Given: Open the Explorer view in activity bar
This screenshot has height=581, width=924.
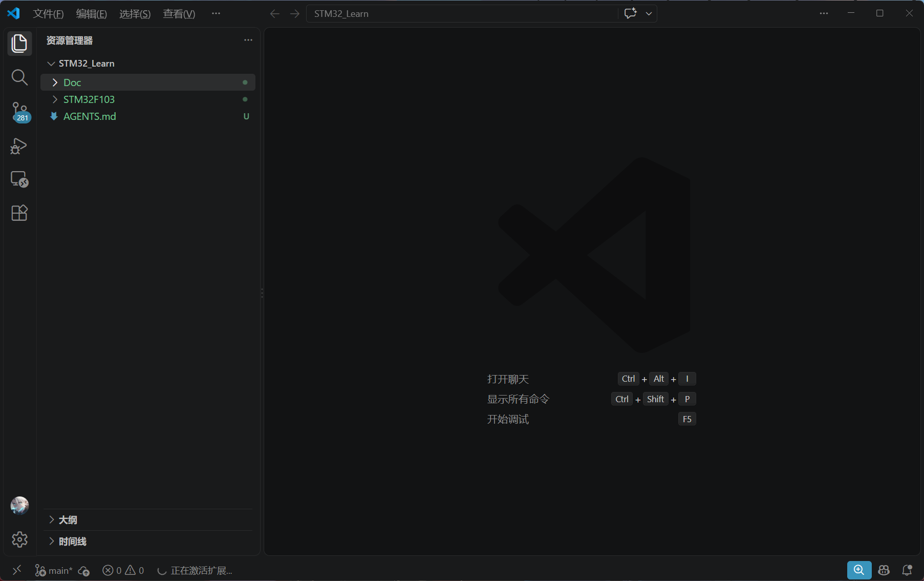Looking at the screenshot, I should (19, 44).
